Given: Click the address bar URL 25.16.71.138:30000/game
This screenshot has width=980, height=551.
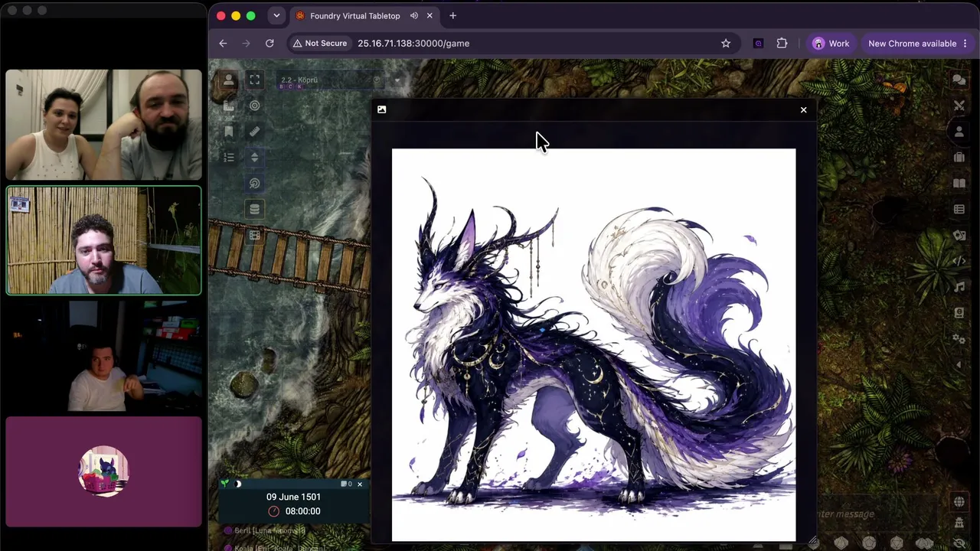Looking at the screenshot, I should tap(413, 44).
